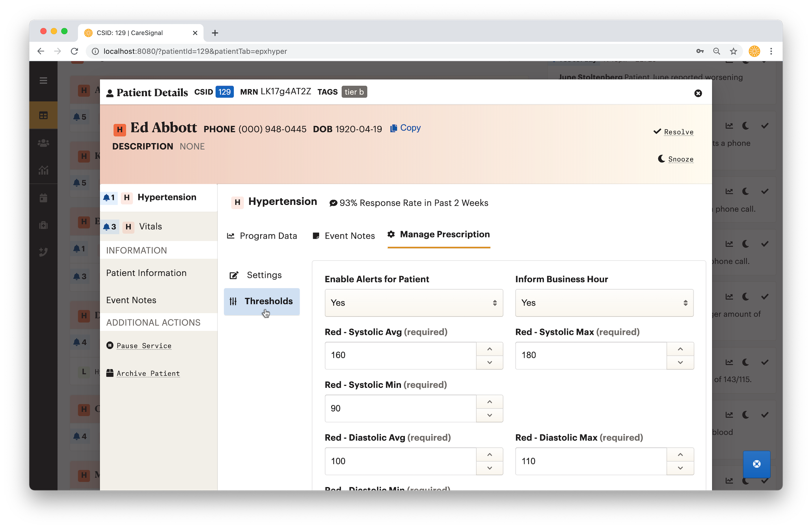Click the Red - Diastolic Avg input field

coord(400,461)
